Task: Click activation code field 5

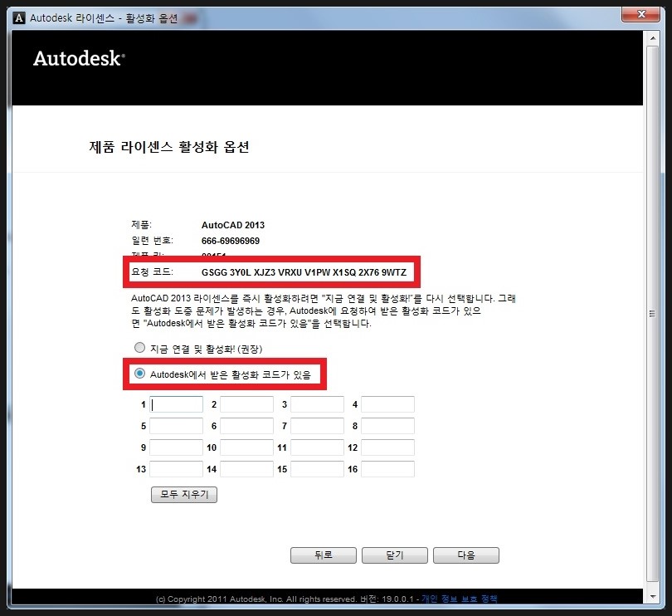Action: (x=176, y=426)
